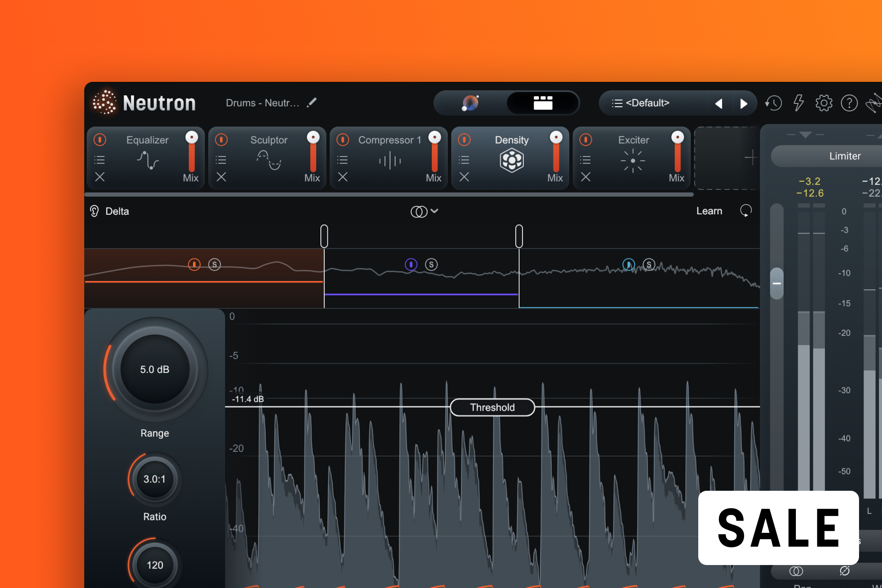The image size is (882, 588).
Task: Click the reset loop icon beside Learn
Action: pos(746,211)
